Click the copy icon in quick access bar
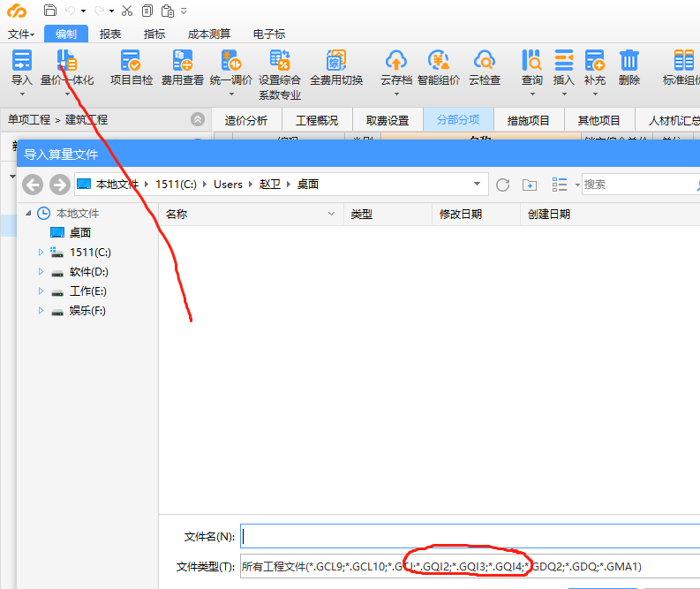The image size is (700, 589). point(147,11)
